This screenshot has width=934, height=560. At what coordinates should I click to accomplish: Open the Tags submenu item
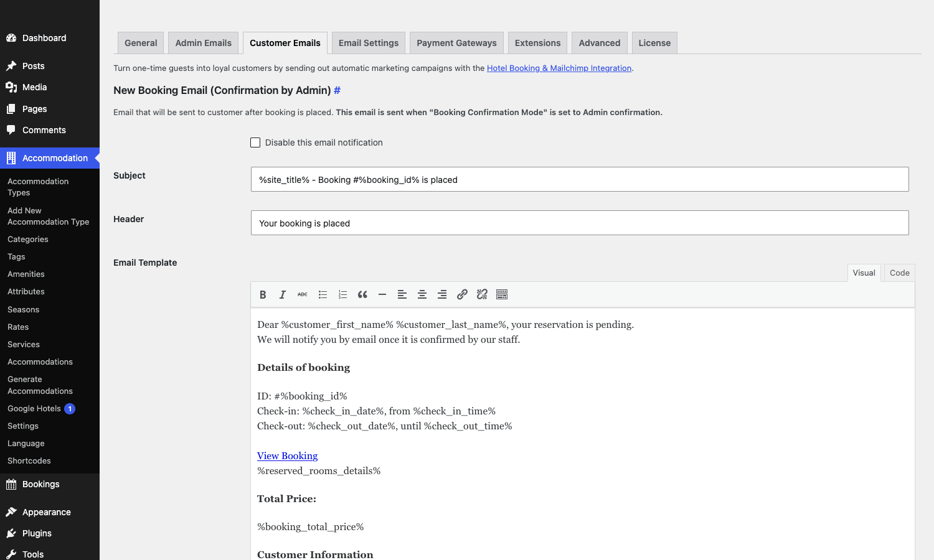tap(50, 257)
